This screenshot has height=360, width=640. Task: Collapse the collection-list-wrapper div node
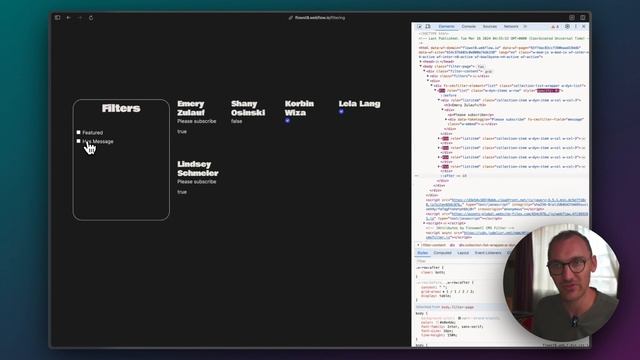click(431, 86)
